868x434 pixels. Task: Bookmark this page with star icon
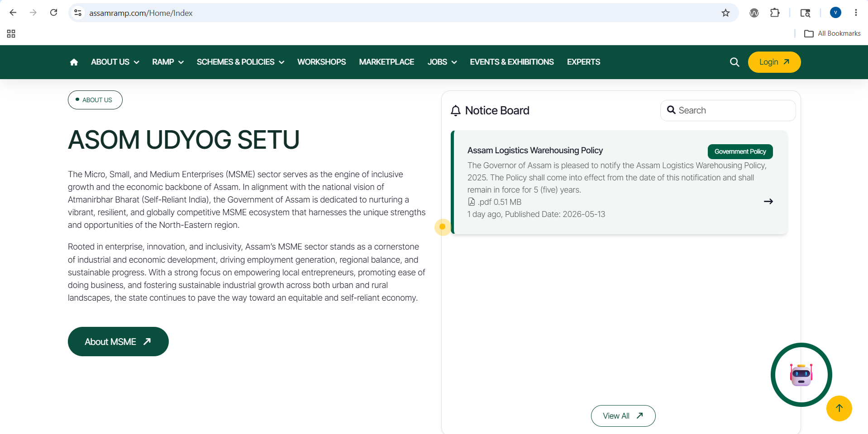(x=725, y=13)
